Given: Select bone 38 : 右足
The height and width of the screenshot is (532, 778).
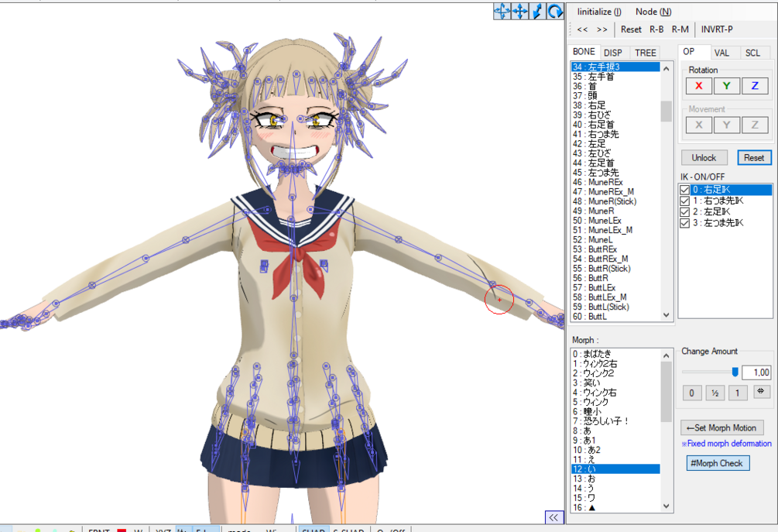Looking at the screenshot, I should coord(615,105).
